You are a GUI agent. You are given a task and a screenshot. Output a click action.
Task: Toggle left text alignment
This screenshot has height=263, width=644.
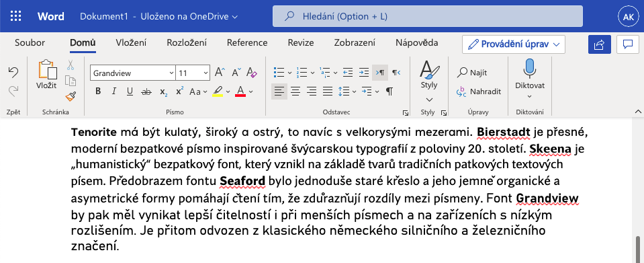point(279,91)
